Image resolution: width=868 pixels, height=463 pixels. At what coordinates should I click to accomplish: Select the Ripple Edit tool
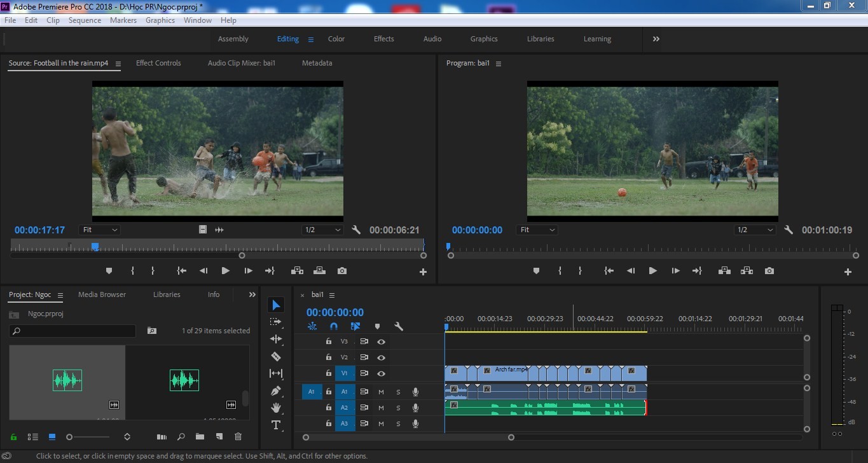click(x=276, y=339)
